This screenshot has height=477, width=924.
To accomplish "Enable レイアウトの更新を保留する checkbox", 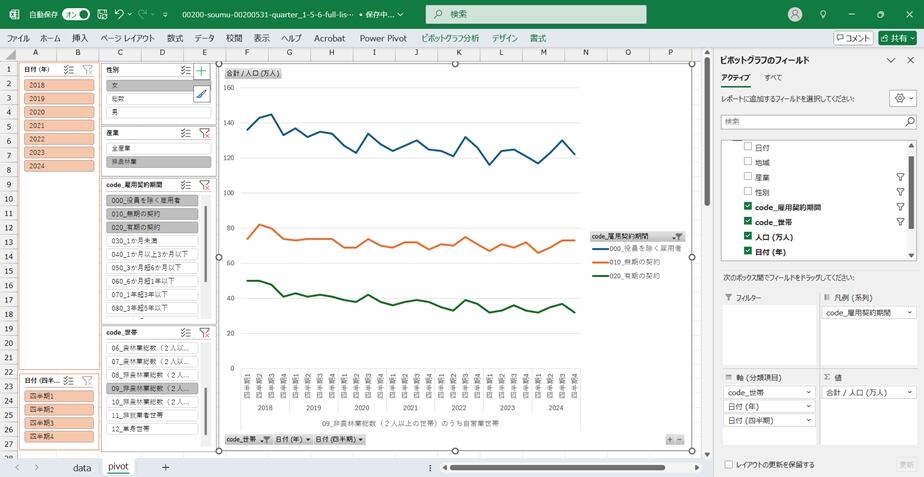I will click(728, 465).
